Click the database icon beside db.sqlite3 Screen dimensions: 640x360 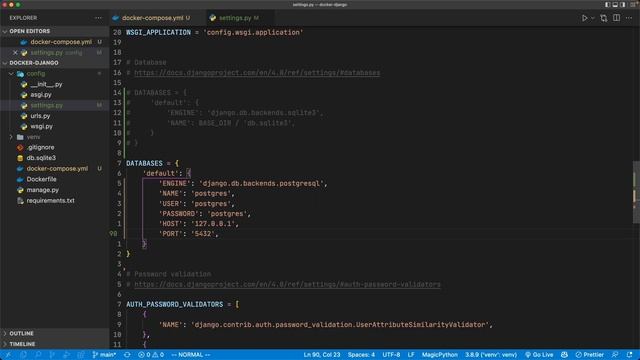[20, 158]
